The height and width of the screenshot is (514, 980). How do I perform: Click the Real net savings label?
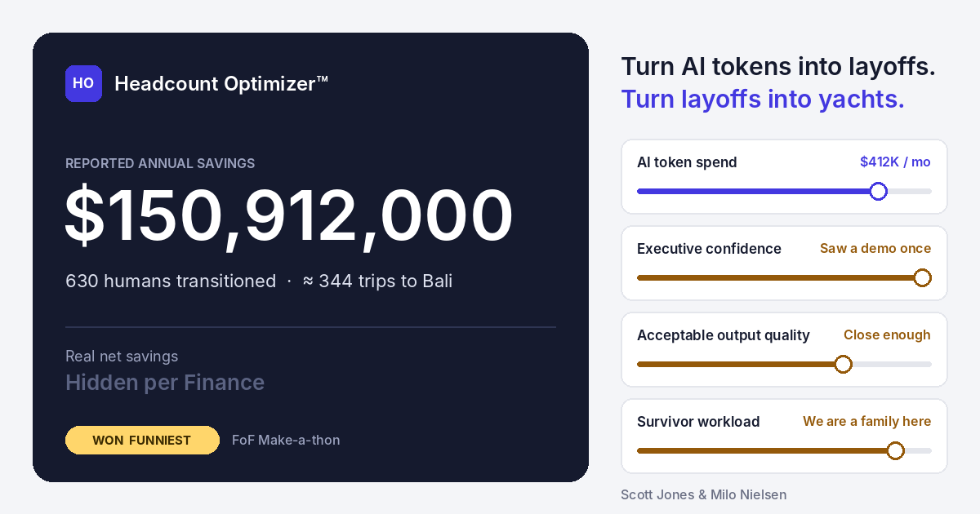[x=122, y=356]
